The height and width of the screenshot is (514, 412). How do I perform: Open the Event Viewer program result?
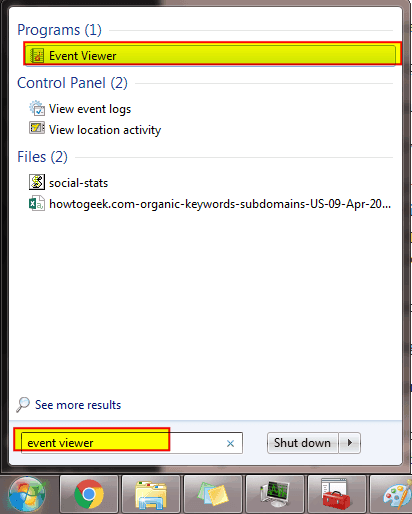(212, 55)
